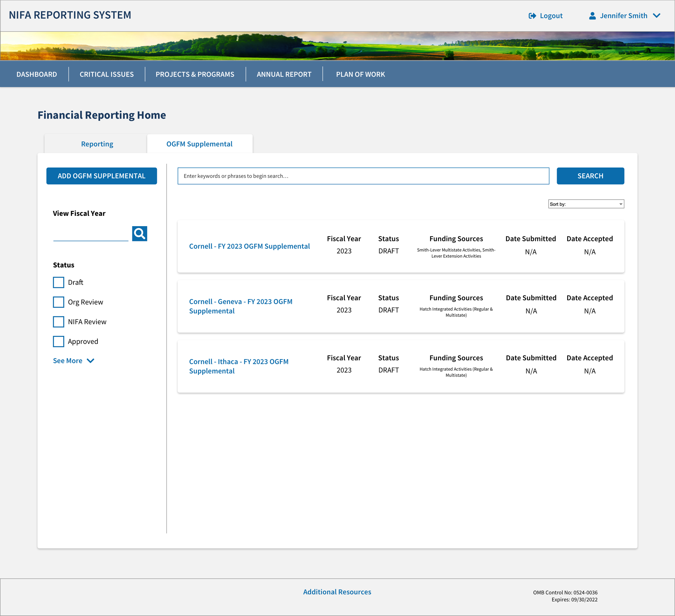Viewport: 675px width, 616px height.
Task: Click the user profile silhouette icon
Action: 592,16
